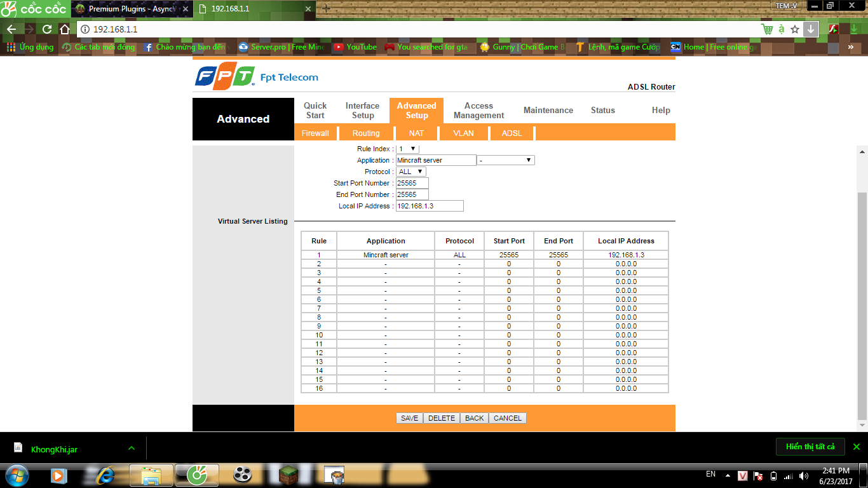Open the Windows Start menu
This screenshot has height=488, width=868.
(16, 475)
